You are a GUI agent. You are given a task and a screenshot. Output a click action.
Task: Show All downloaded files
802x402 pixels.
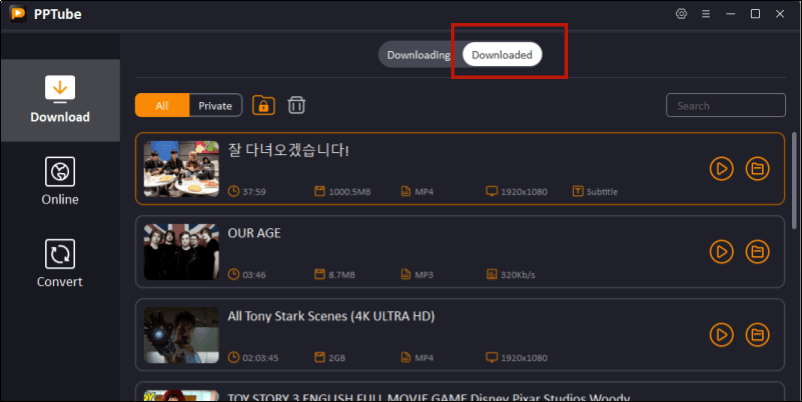pyautogui.click(x=162, y=105)
